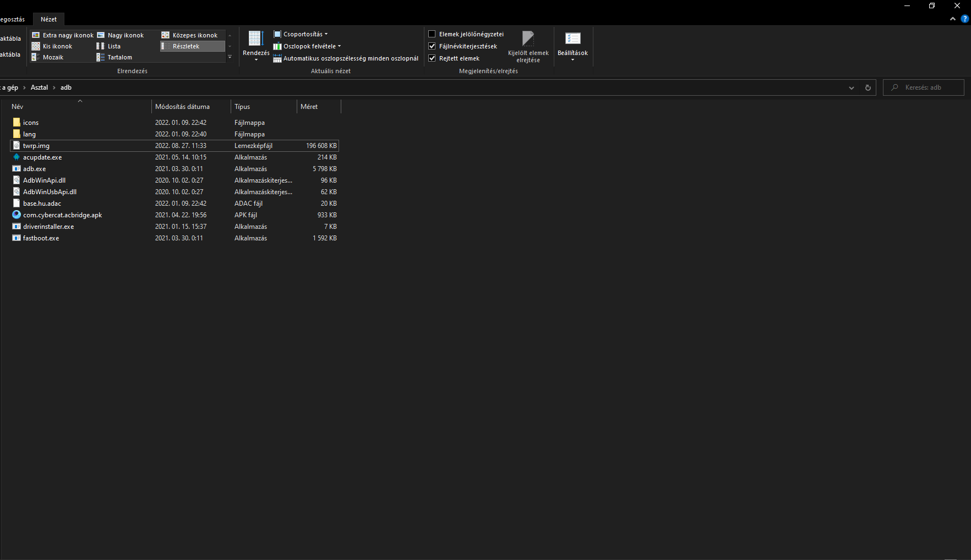Click the com.cybercat.acbridge.apk file icon
This screenshot has height=560, width=971.
[17, 215]
